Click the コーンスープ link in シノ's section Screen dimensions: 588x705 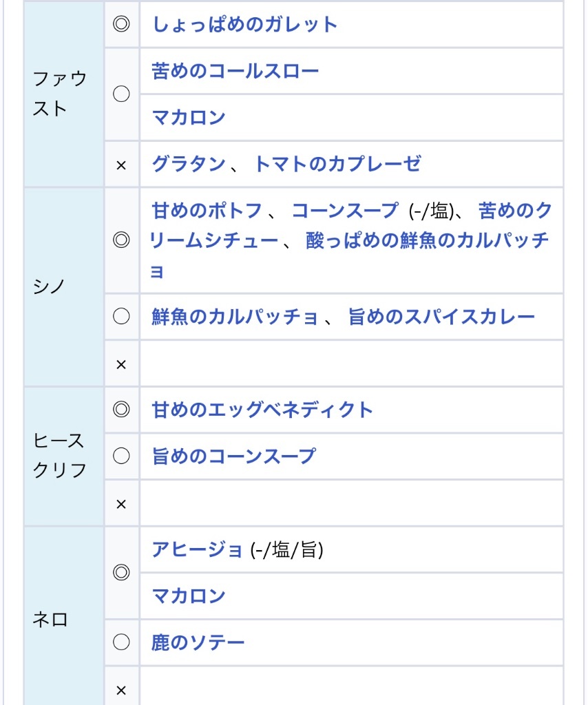[x=345, y=211]
